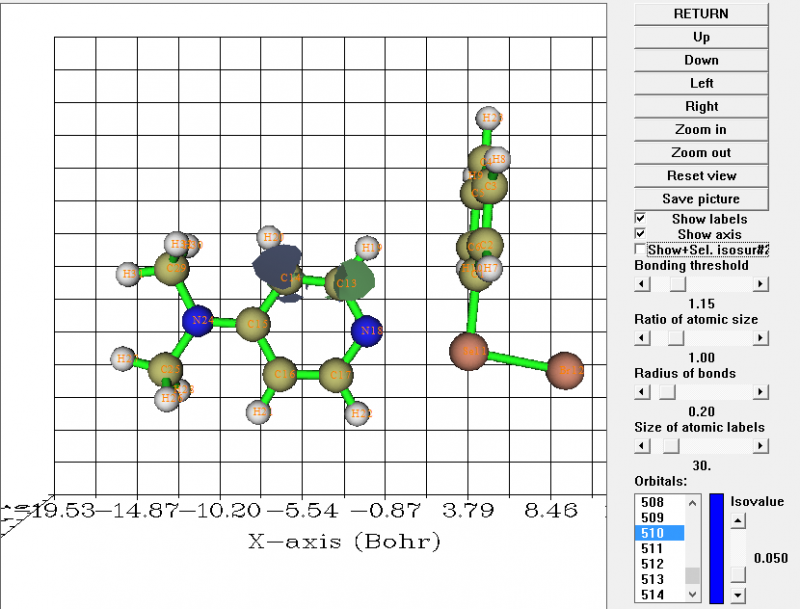Click the orbital list's top scroll arrow
Viewport: 800px width, 609px height.
tap(692, 503)
